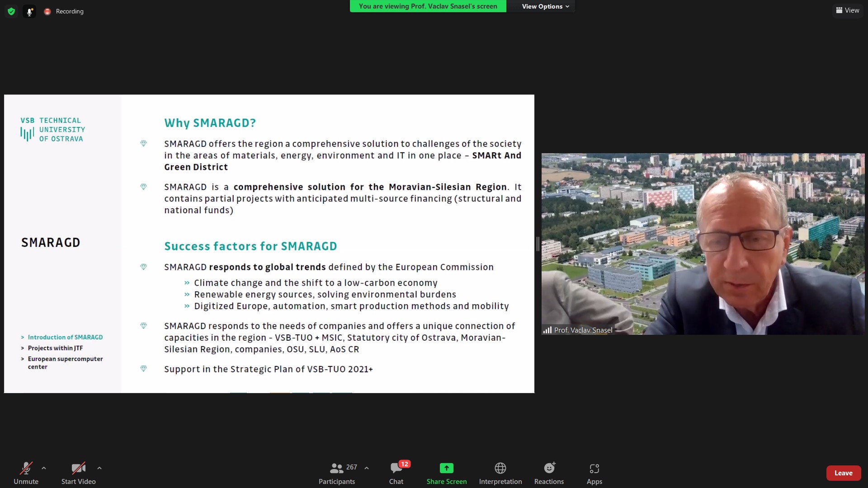Open the Chat panel
Image resolution: width=868 pixels, height=488 pixels.
click(396, 473)
